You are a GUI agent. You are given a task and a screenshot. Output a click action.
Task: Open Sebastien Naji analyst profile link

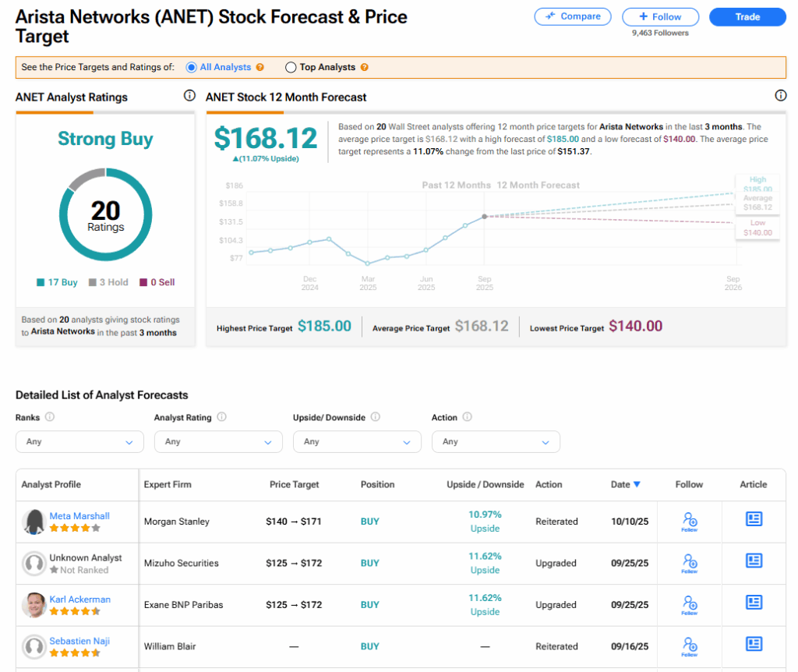[79, 641]
